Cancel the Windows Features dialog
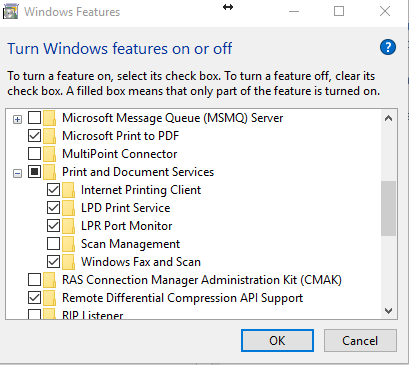This screenshot has height=365, width=409. [x=360, y=341]
